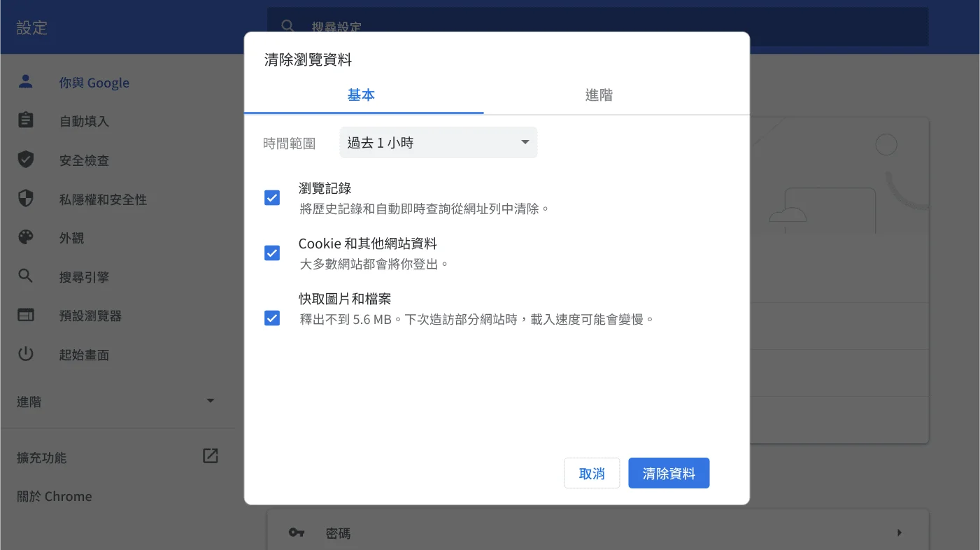Click the 私隱權和安全性 shield icon

click(x=25, y=199)
